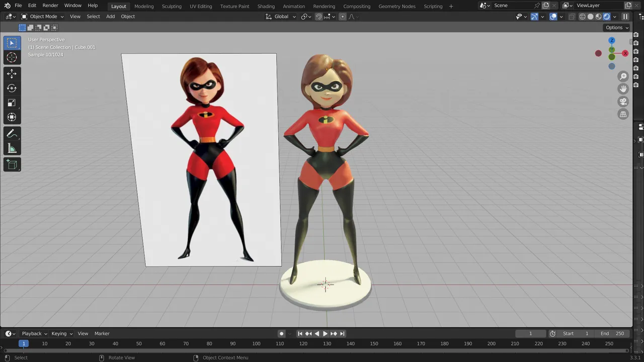Image resolution: width=644 pixels, height=362 pixels.
Task: Toggle proportional editing icon
Action: (343, 17)
